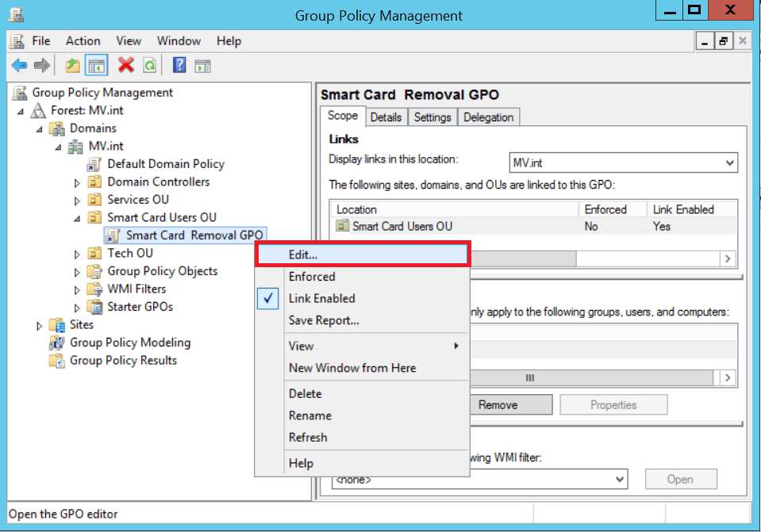This screenshot has width=761, height=532.
Task: Click the Back navigation arrow
Action: [17, 64]
